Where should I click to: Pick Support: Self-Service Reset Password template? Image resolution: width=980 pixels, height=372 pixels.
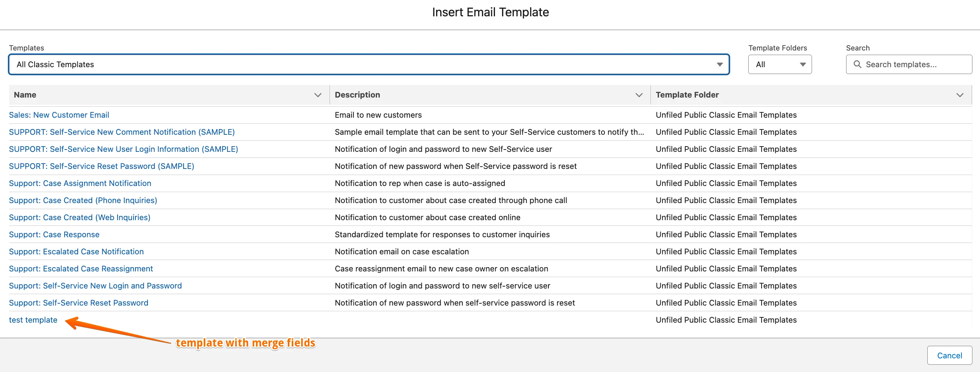(x=79, y=303)
